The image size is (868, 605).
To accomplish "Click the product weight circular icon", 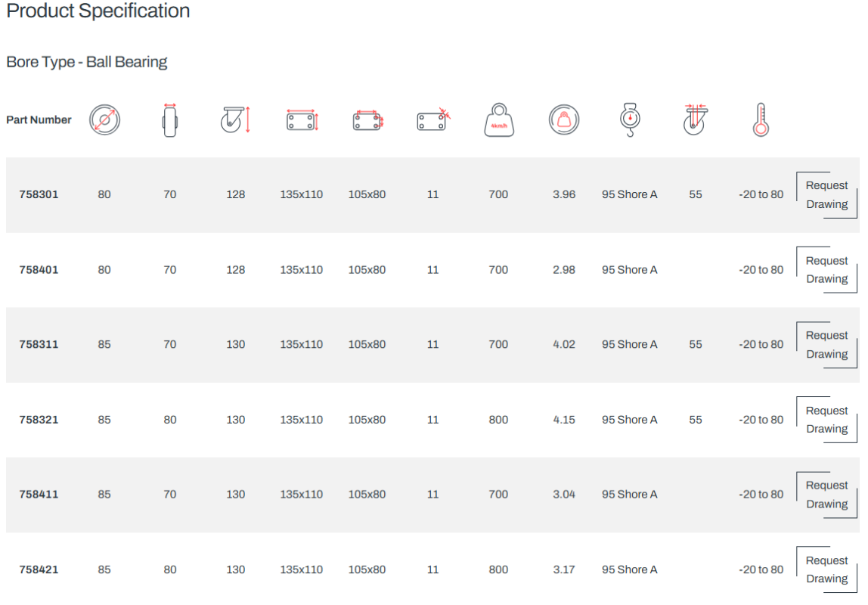I will 564,119.
